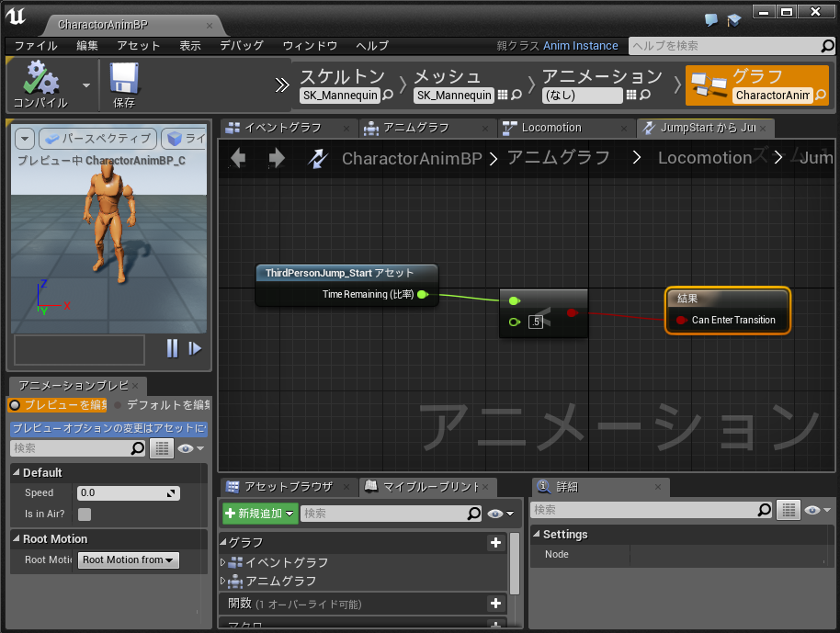Click the preview timeline scrub bar
Viewport: 840px width, 633px height.
[x=79, y=350]
